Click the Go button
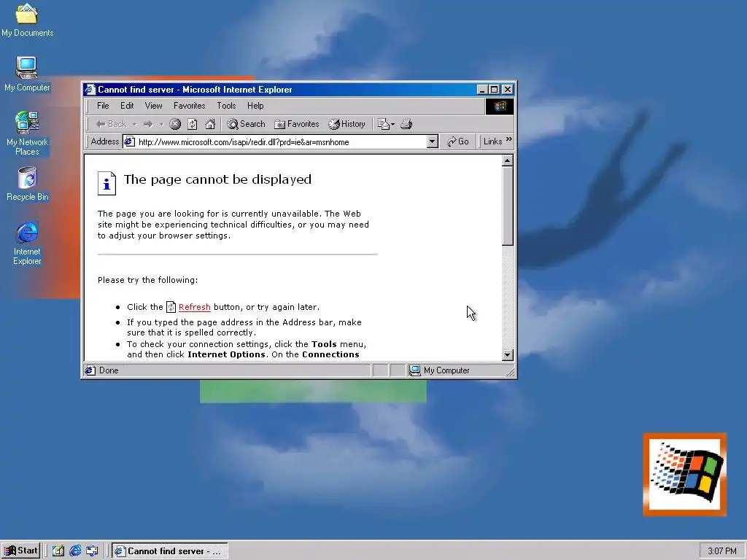This screenshot has height=560, width=747. pos(458,141)
